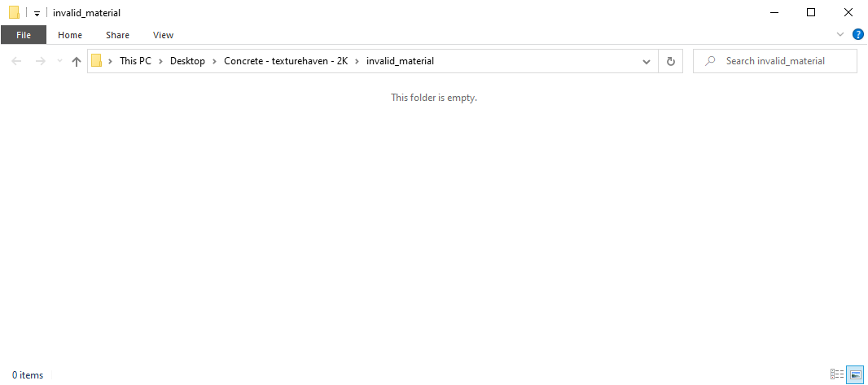This screenshot has height=385, width=868.
Task: Open Customize Quick Access Toolbar dropdown
Action: point(37,13)
